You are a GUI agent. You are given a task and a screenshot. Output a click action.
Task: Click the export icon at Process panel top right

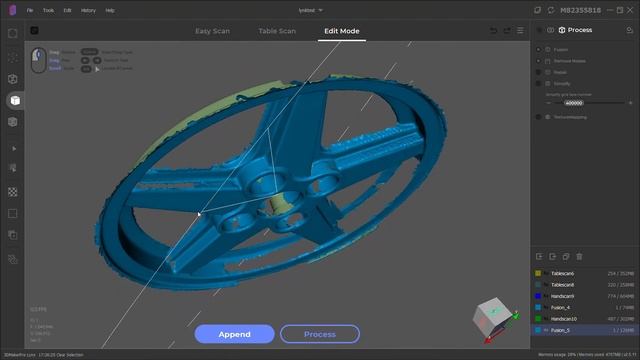click(x=629, y=30)
